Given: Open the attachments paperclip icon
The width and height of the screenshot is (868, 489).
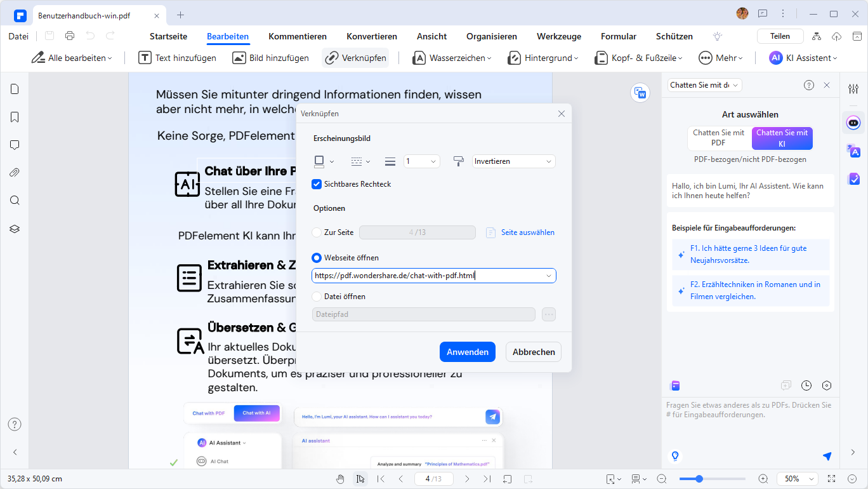Looking at the screenshot, I should [15, 173].
